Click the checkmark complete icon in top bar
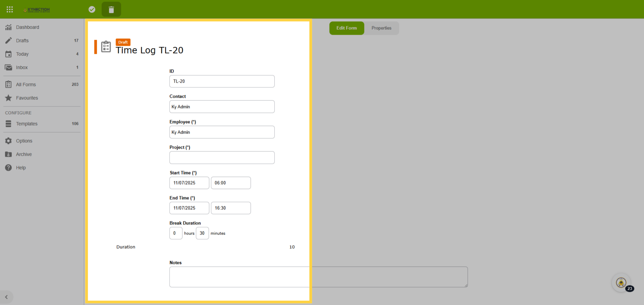644x305 pixels. coord(92,10)
